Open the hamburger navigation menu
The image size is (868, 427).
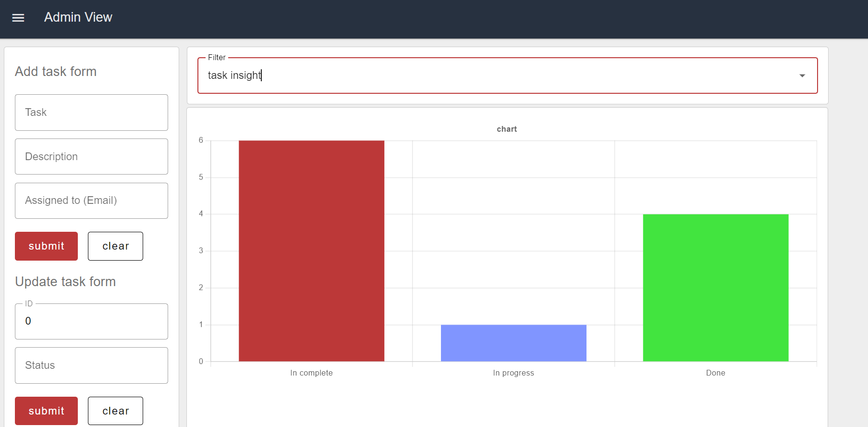click(x=18, y=18)
